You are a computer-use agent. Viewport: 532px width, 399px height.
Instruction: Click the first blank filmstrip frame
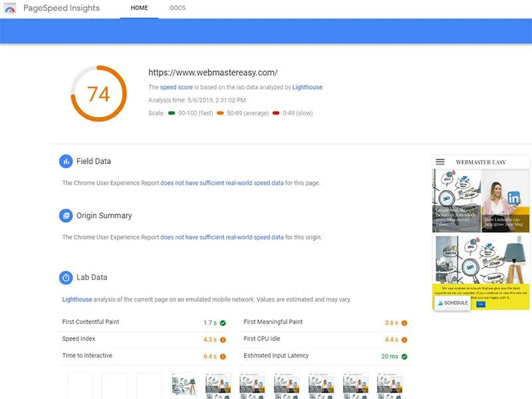pos(80,386)
